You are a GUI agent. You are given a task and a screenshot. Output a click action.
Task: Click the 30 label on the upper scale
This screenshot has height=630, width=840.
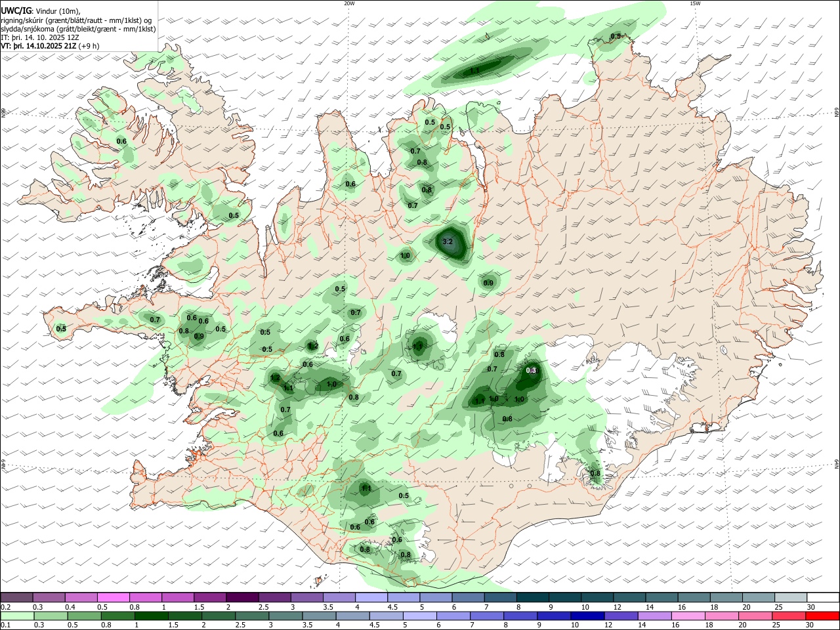811,608
